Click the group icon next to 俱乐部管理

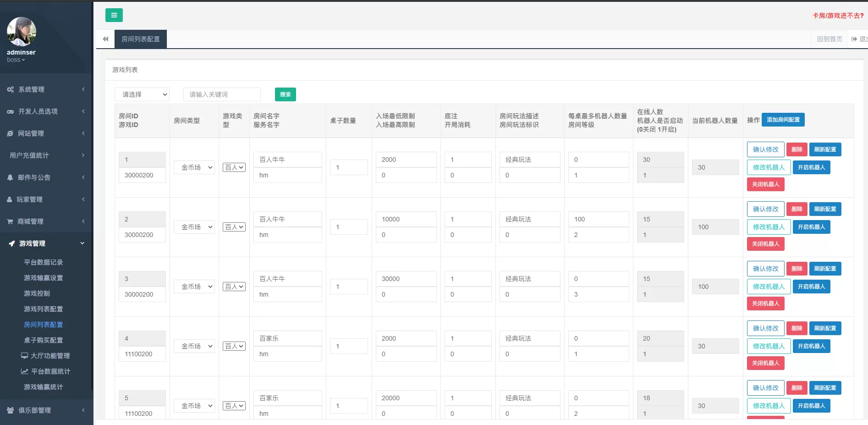point(11,410)
